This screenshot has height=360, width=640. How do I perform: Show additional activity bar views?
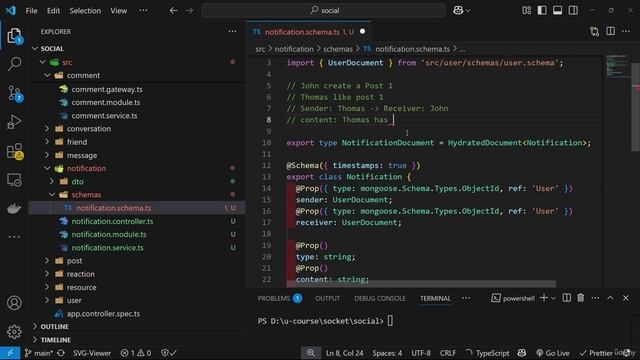click(14, 236)
